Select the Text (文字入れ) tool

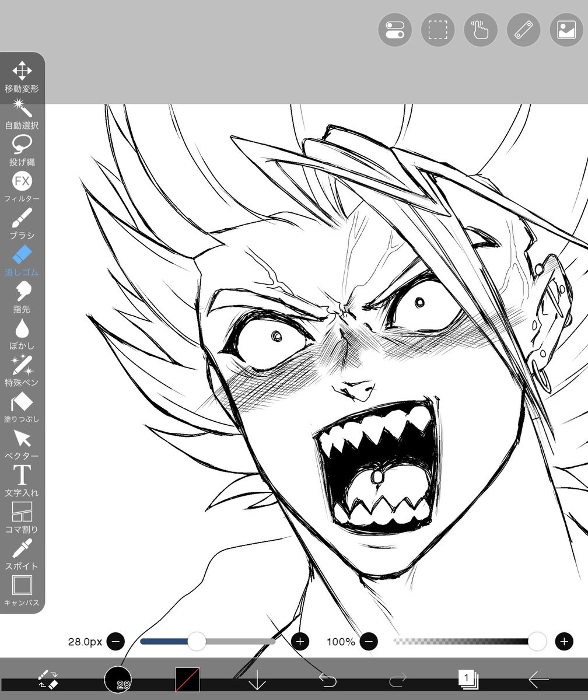pyautogui.click(x=22, y=481)
